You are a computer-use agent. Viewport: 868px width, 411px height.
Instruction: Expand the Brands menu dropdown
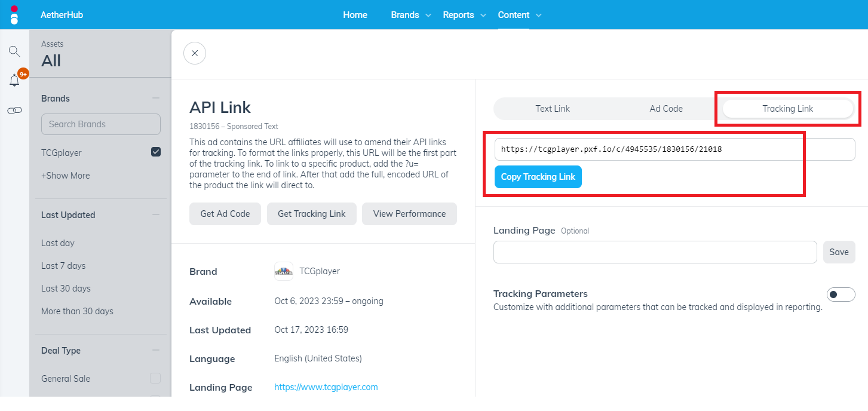411,15
